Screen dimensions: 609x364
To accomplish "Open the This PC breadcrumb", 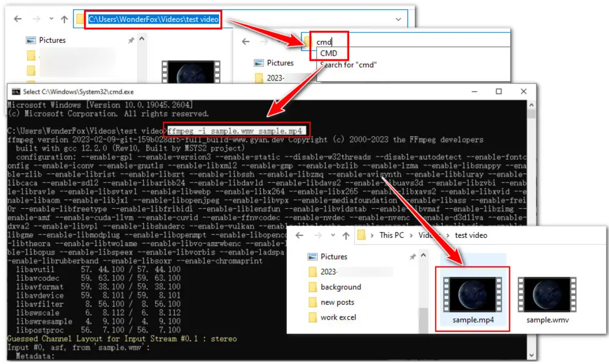I will coord(391,235).
